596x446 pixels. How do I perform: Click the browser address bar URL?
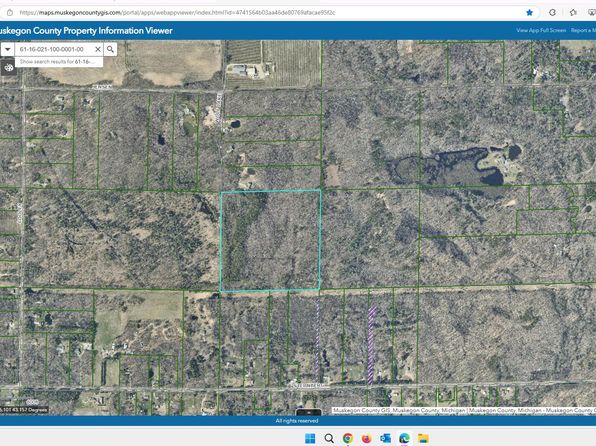[177, 13]
